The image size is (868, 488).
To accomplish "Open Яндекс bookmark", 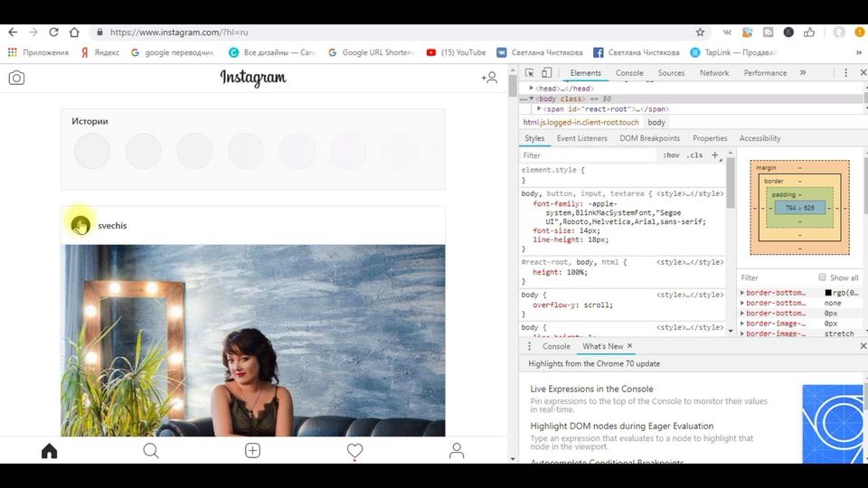I will [x=100, y=52].
